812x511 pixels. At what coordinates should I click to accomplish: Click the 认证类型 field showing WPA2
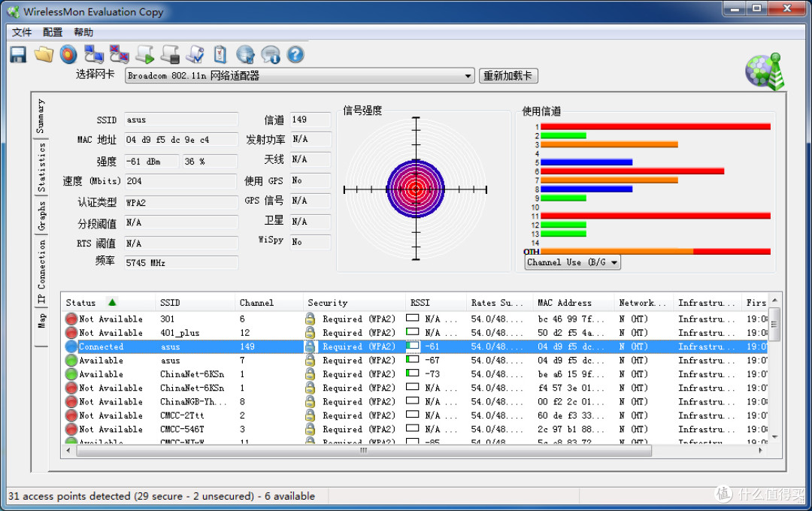pyautogui.click(x=181, y=202)
